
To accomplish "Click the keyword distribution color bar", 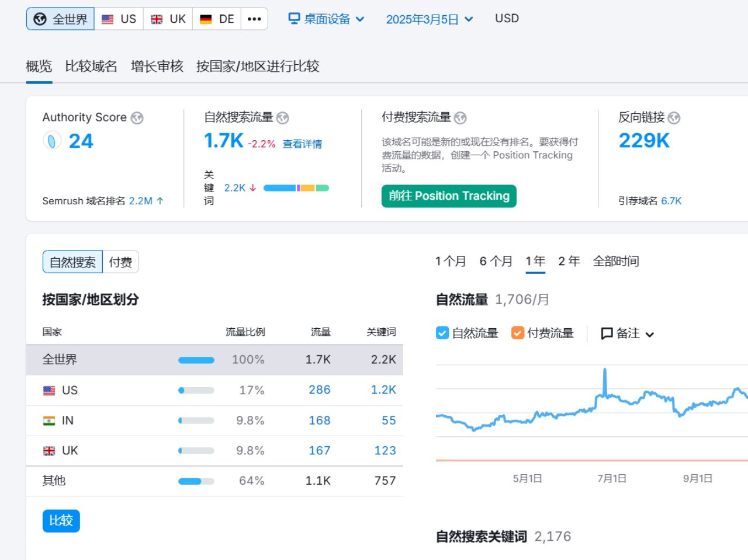I will [x=296, y=188].
